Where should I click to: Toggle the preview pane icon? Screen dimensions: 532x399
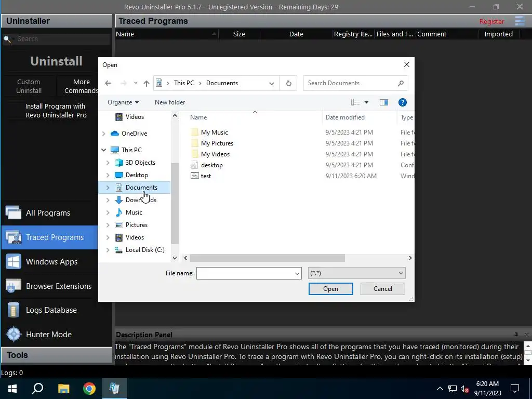click(x=384, y=102)
